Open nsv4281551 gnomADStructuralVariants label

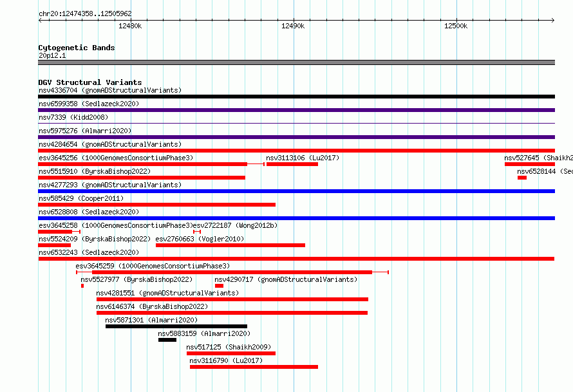click(167, 293)
